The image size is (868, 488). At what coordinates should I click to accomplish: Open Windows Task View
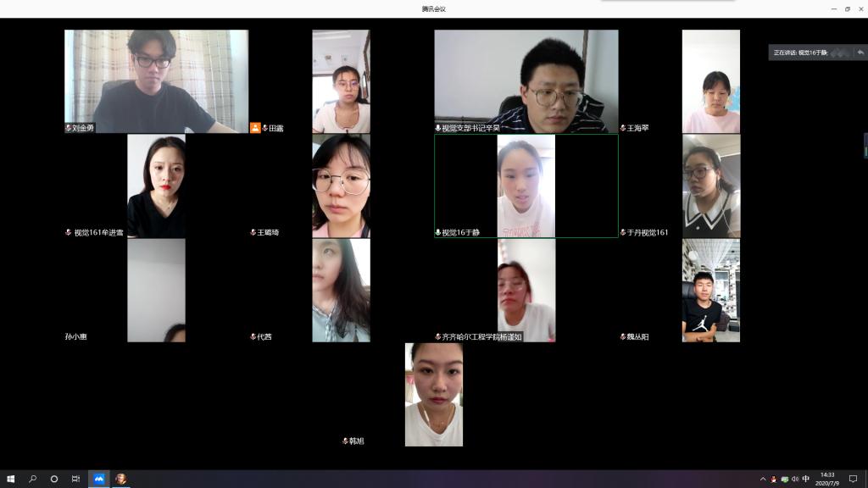(75, 479)
